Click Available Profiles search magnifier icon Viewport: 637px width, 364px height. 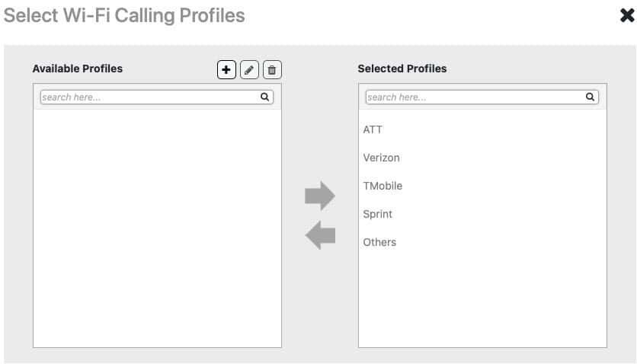[265, 97]
